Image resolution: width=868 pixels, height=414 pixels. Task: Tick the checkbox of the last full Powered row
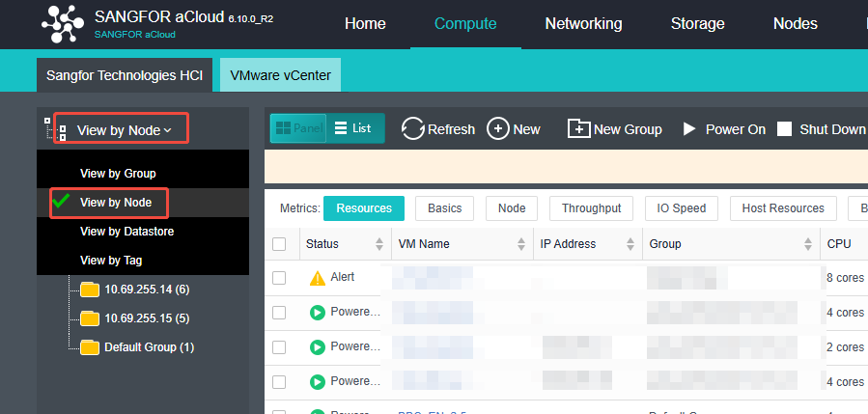279,382
